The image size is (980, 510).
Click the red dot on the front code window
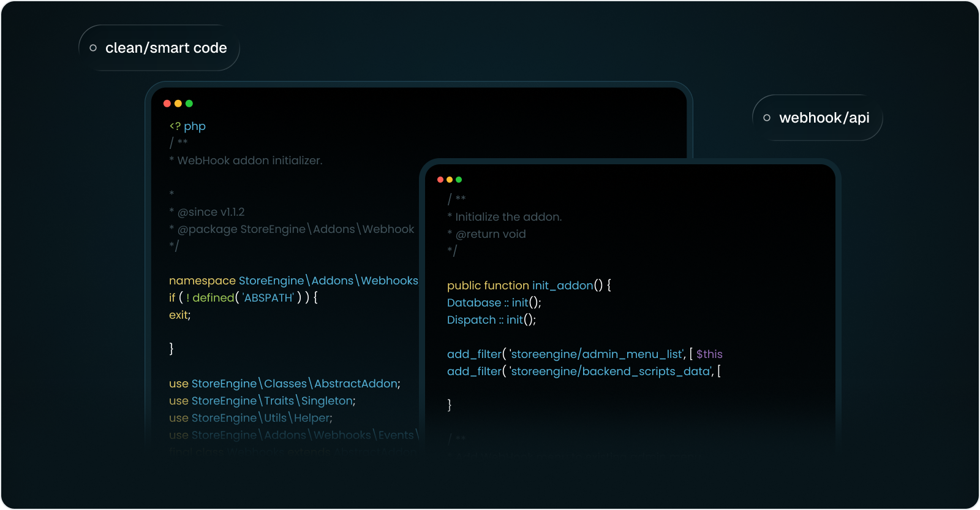click(x=440, y=180)
